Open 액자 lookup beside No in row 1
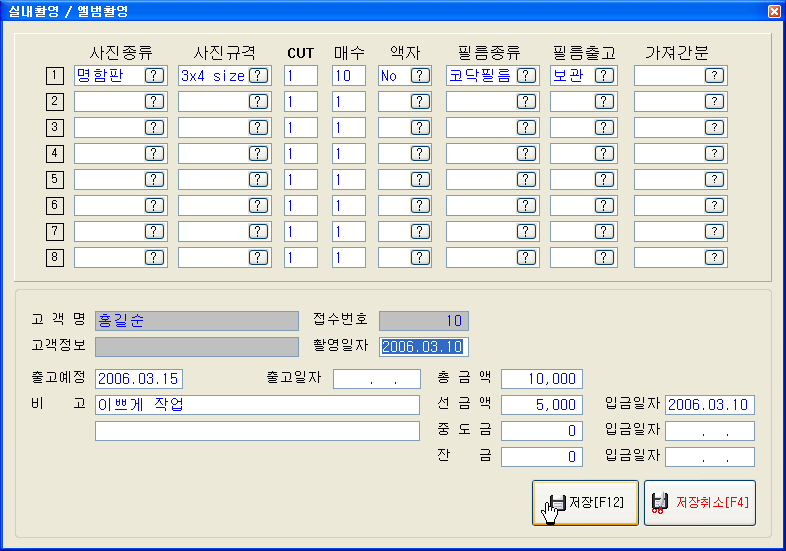The image size is (786, 551). pyautogui.click(x=420, y=76)
